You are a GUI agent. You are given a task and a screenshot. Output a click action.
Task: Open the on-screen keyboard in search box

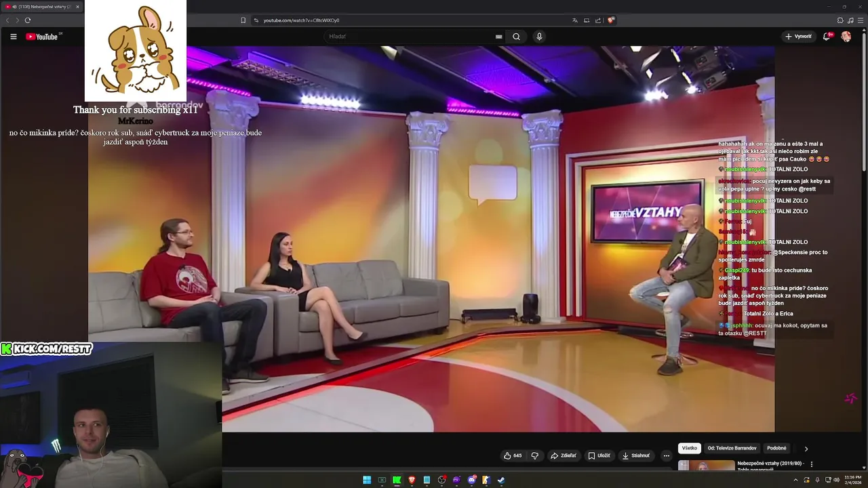coord(499,37)
